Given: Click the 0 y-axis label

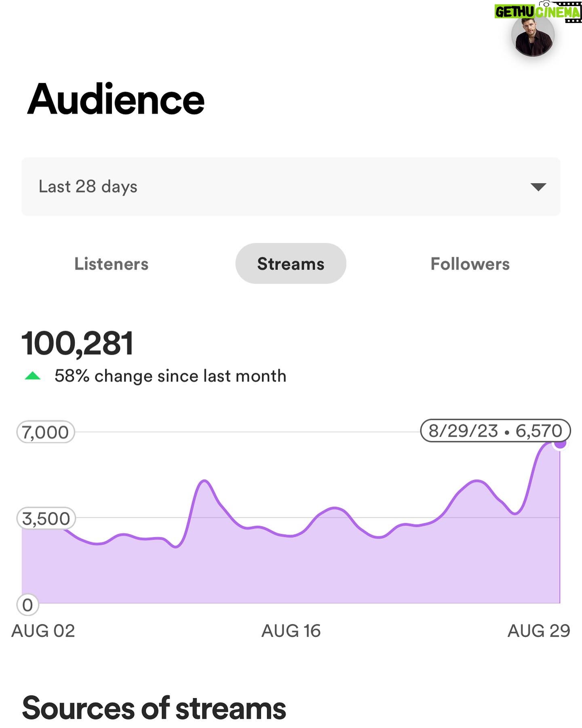Looking at the screenshot, I should tap(27, 605).
